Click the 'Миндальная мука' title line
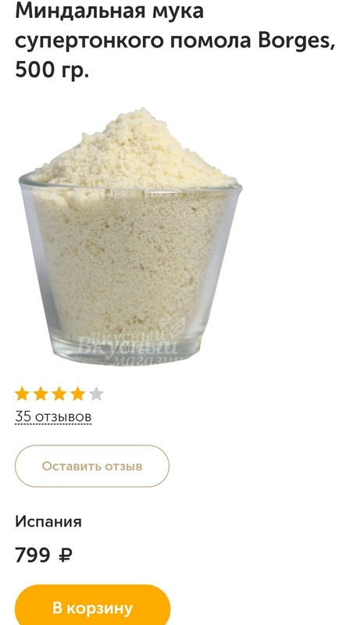This screenshot has width=364, height=625. (109, 12)
